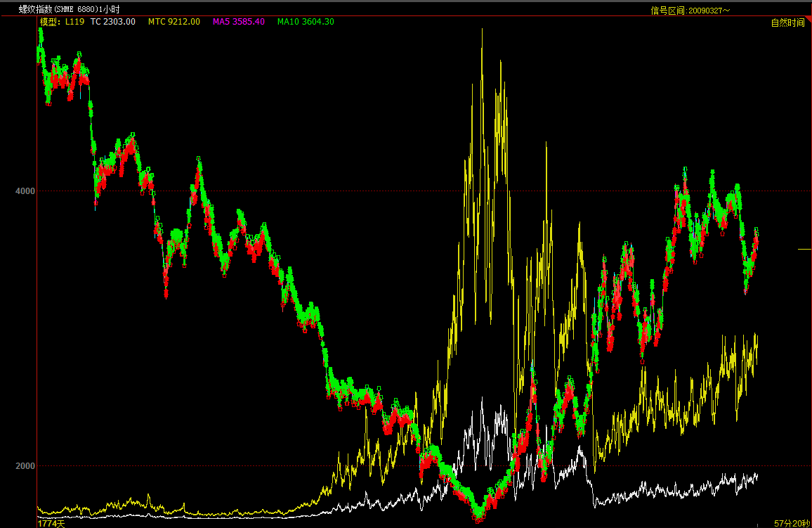Click the yellow current-price marker on right axis
This screenshot has width=812, height=528.
[804, 249]
